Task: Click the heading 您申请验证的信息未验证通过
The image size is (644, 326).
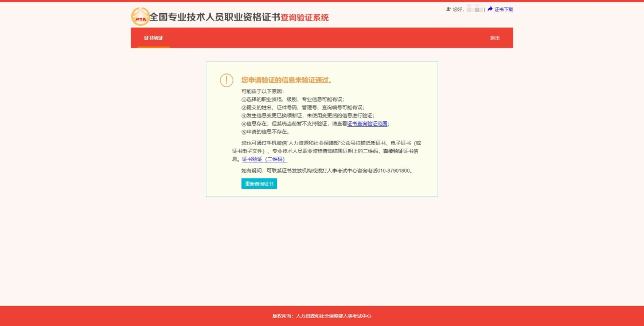Action: [x=287, y=80]
